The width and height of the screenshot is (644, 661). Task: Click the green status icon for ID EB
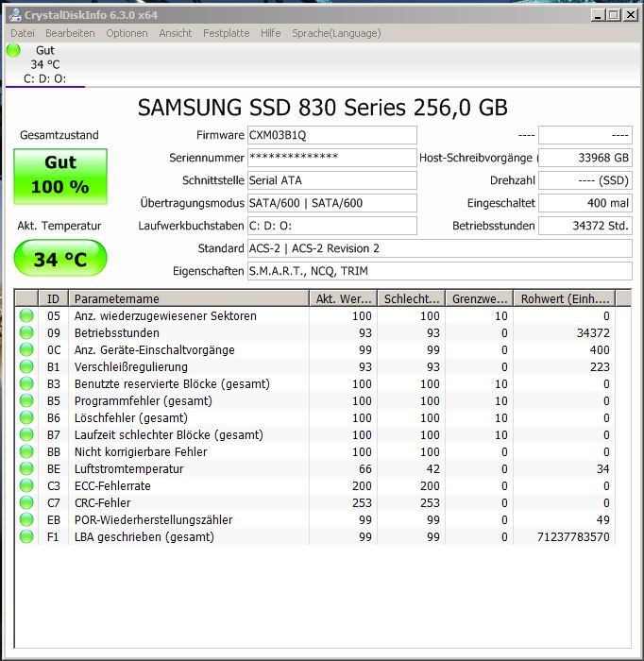[26, 519]
